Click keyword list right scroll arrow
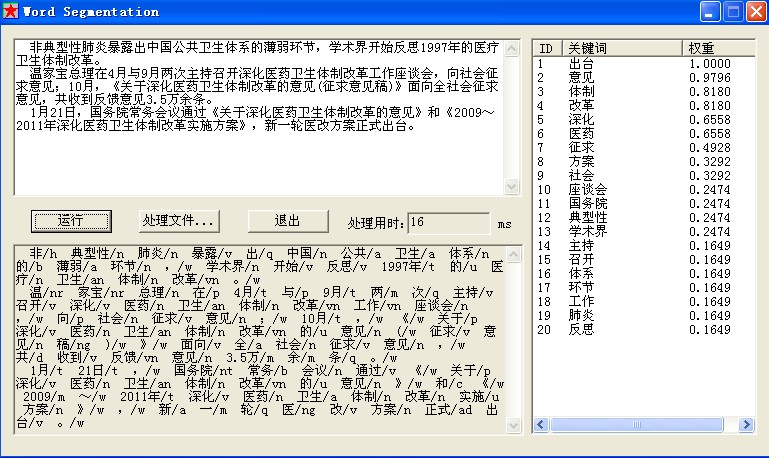This screenshot has width=769, height=458. (746, 424)
